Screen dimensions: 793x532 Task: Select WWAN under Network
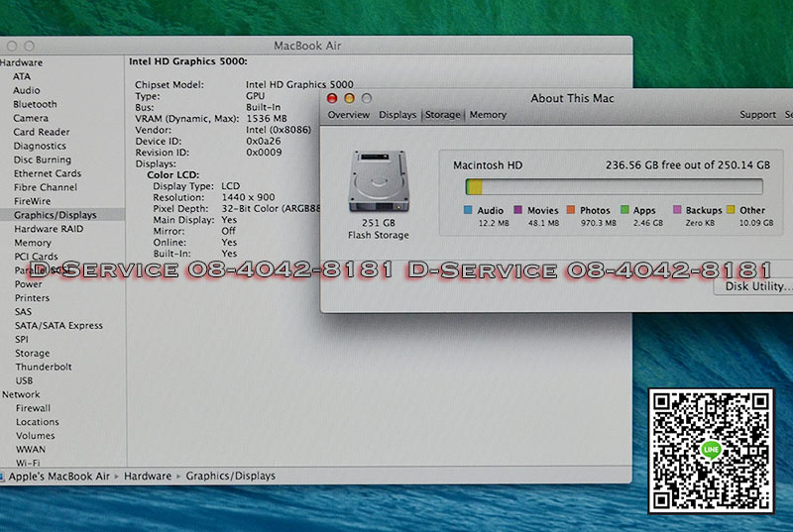31,449
